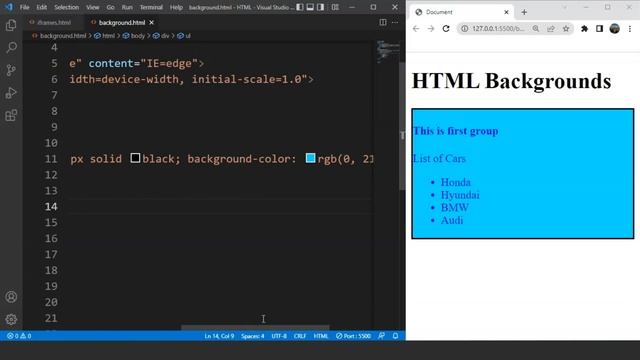Open the View menu
Screen dimensions: 640x360
93,7
